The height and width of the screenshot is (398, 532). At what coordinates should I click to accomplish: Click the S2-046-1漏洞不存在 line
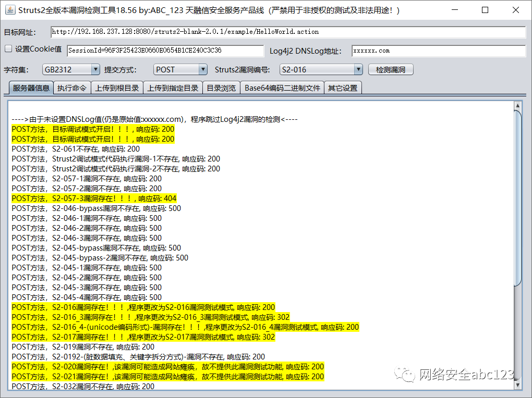point(87,218)
